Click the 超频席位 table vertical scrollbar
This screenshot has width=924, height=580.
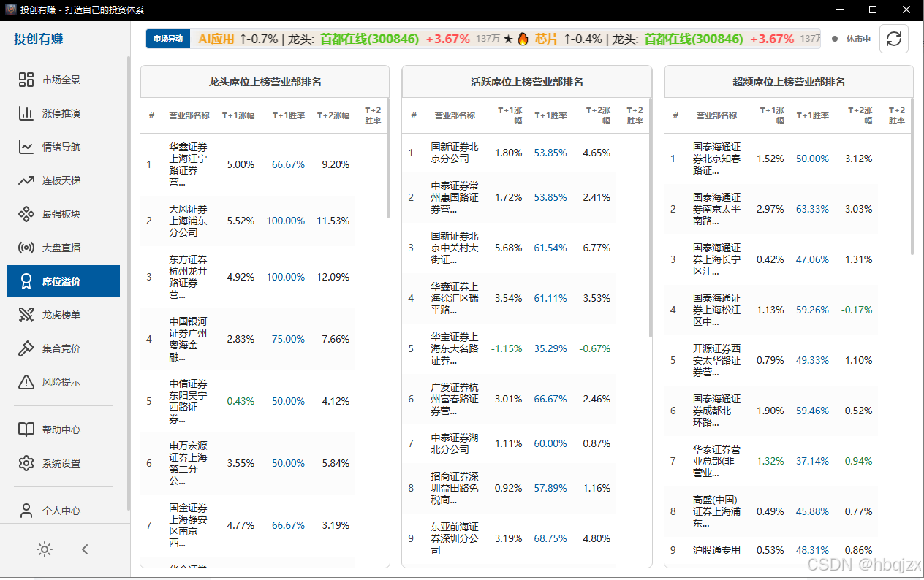912,175
